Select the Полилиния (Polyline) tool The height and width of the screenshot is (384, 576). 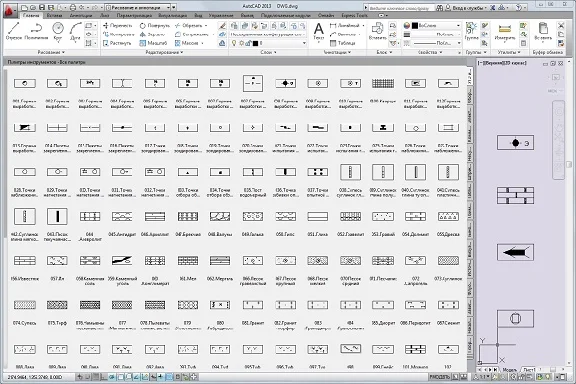[36, 31]
